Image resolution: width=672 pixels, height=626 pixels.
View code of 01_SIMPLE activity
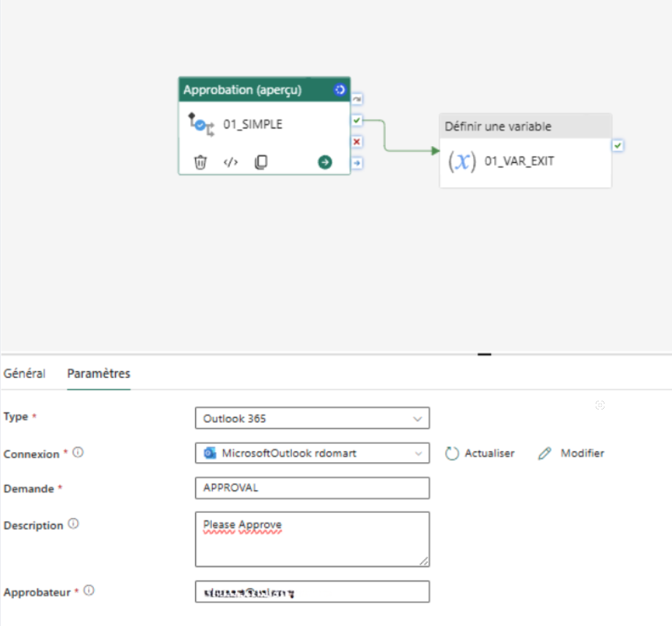click(230, 162)
